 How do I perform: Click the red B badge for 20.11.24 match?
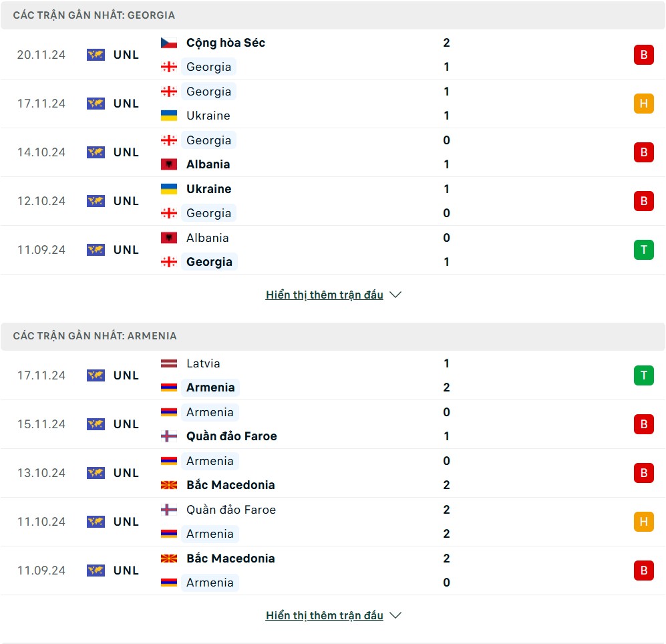(643, 55)
